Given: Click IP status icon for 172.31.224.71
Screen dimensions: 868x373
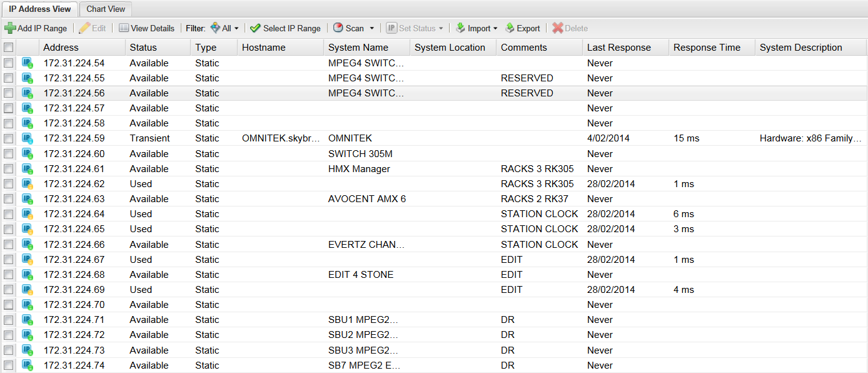Looking at the screenshot, I should [28, 320].
